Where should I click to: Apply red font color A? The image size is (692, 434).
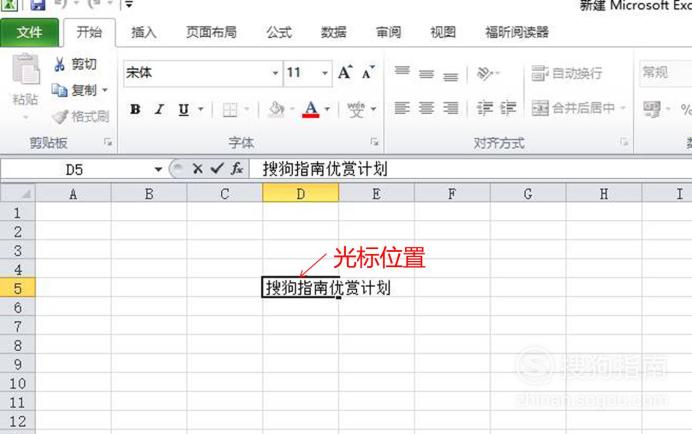point(311,109)
